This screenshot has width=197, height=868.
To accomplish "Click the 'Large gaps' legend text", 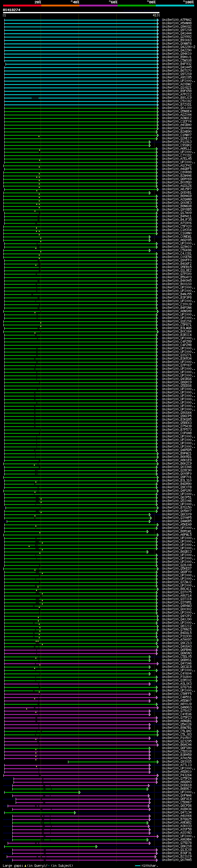I will coord(14,865).
